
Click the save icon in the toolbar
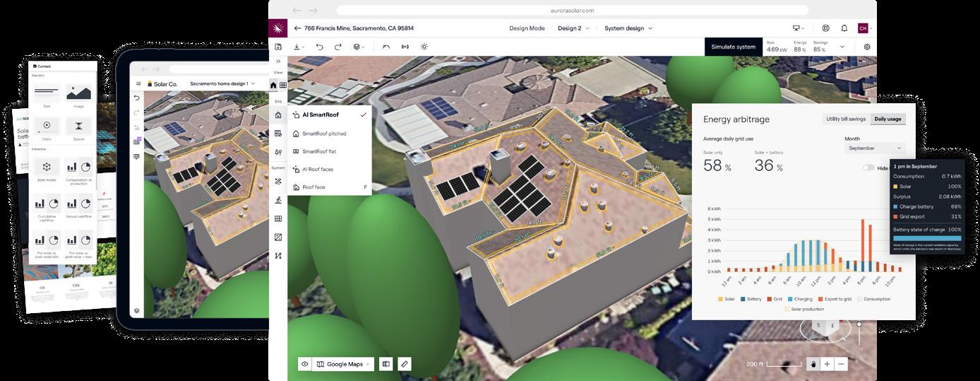point(278,47)
